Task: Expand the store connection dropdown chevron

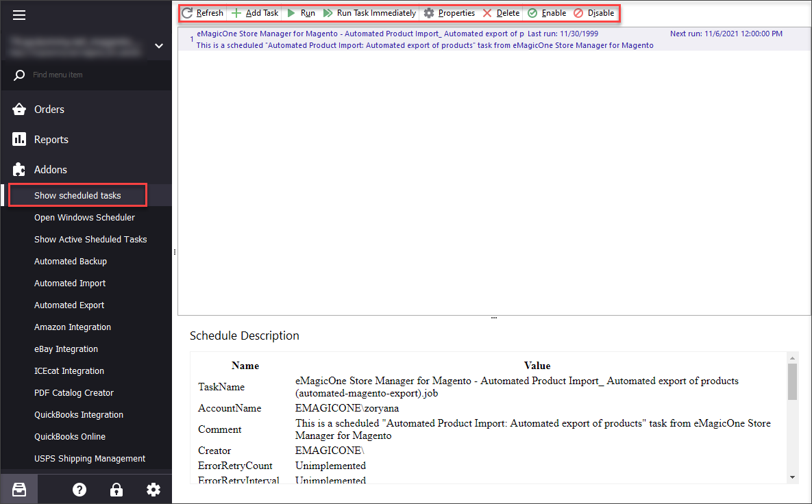Action: [159, 45]
